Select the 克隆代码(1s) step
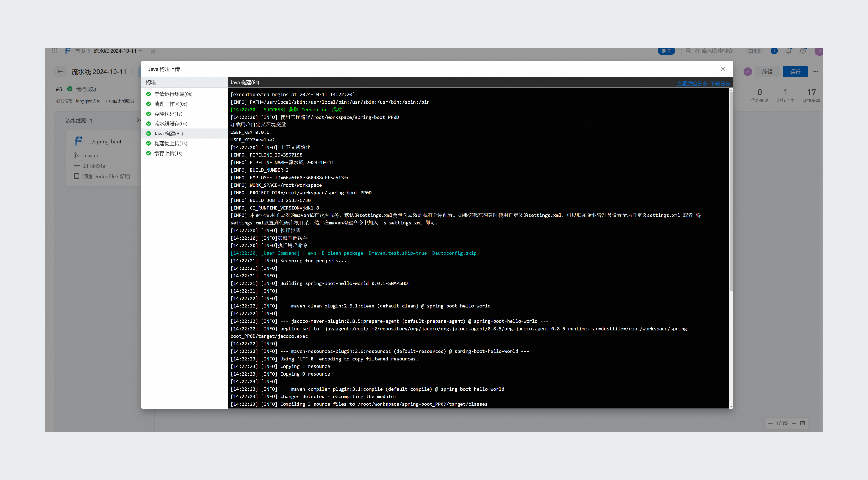This screenshot has height=480, width=868. tap(184, 114)
